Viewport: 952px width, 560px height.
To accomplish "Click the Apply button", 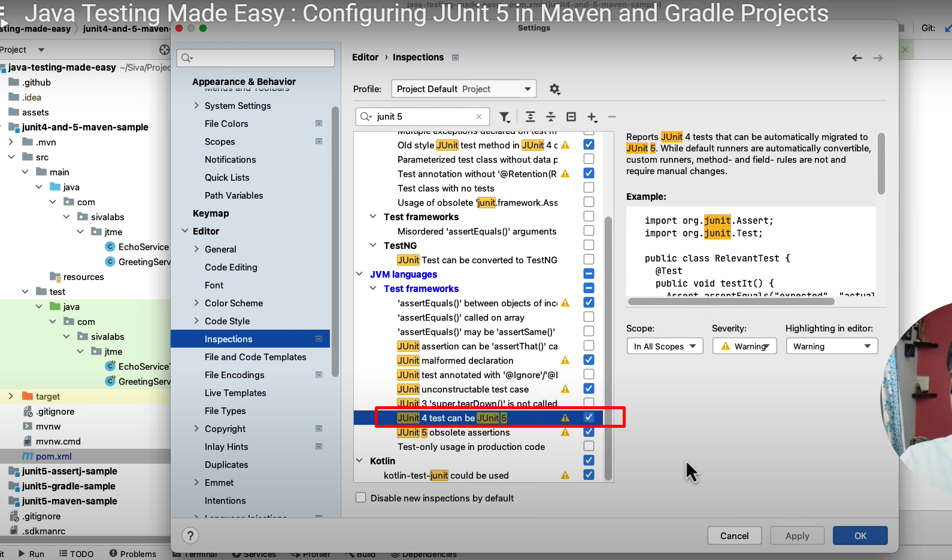I will (797, 535).
